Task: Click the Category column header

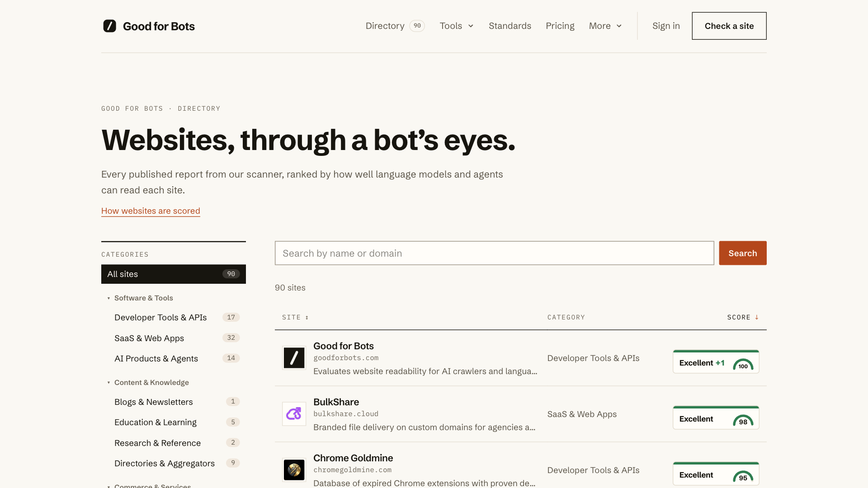Action: (566, 317)
